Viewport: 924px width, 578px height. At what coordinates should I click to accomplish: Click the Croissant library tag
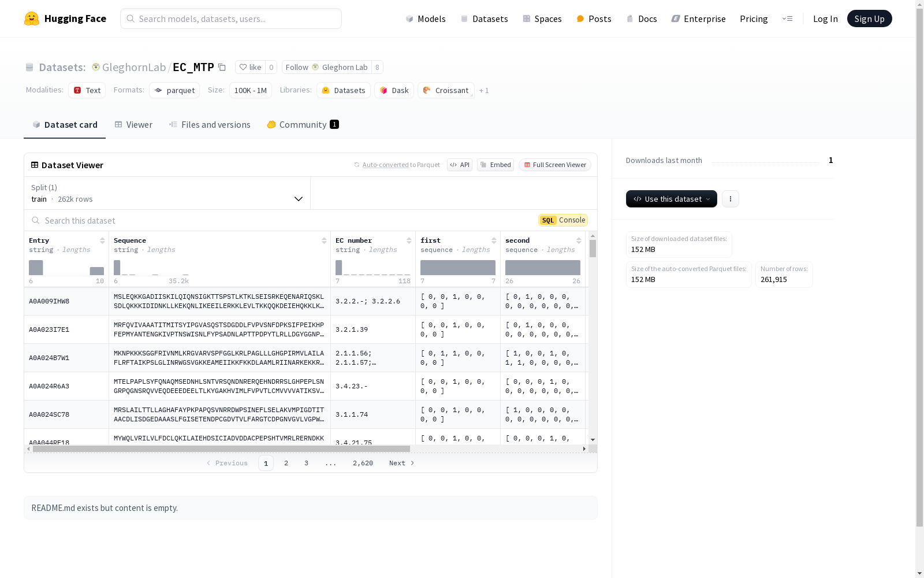446,90
